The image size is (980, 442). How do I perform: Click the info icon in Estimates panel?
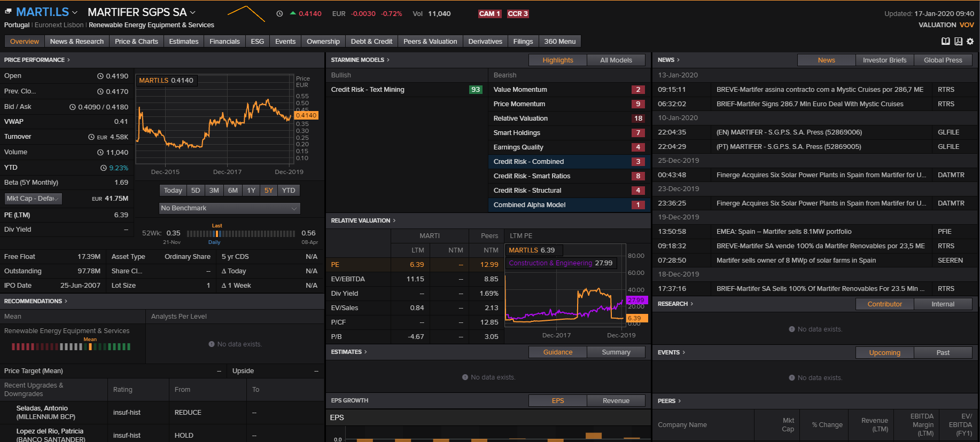[465, 377]
